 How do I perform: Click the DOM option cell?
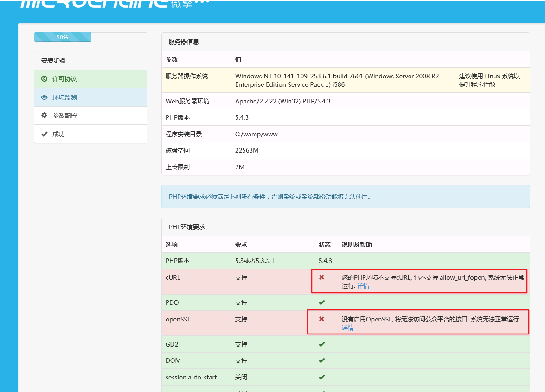173,360
